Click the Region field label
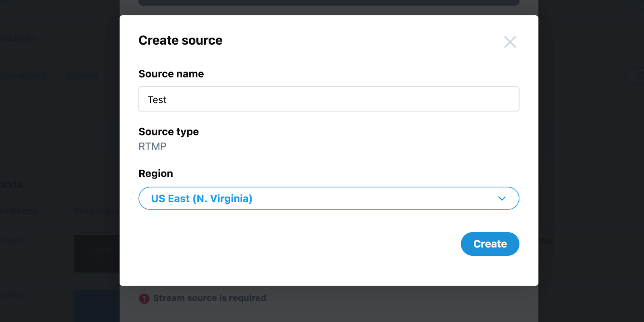The width and height of the screenshot is (644, 322). click(156, 174)
